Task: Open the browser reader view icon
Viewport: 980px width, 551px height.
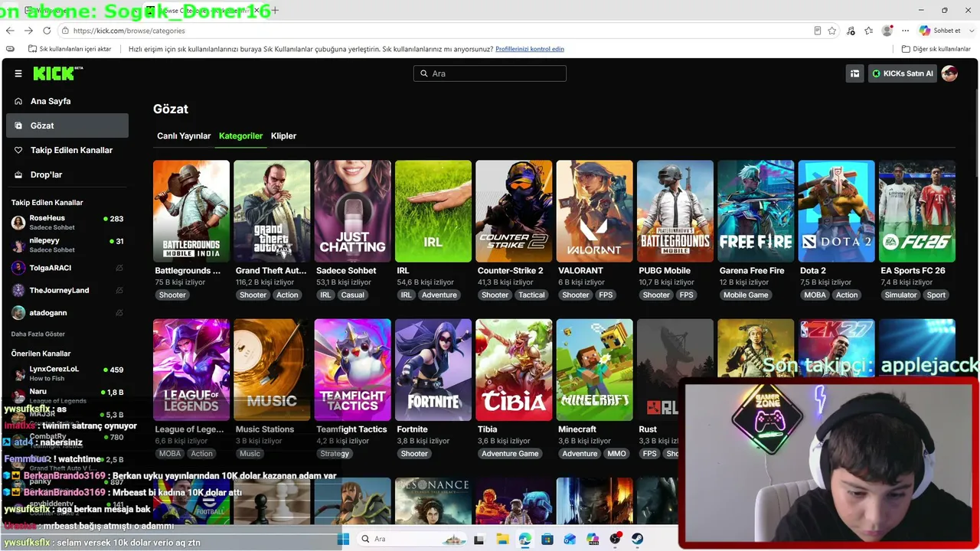Action: pos(818,31)
